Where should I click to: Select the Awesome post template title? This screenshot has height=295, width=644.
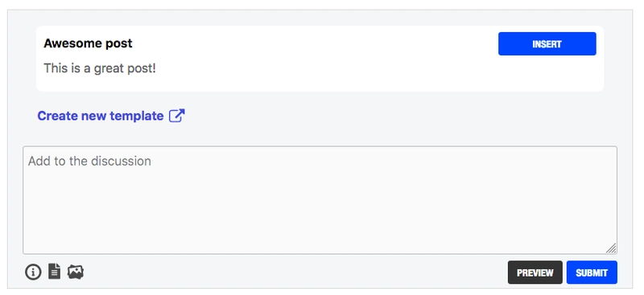[88, 43]
